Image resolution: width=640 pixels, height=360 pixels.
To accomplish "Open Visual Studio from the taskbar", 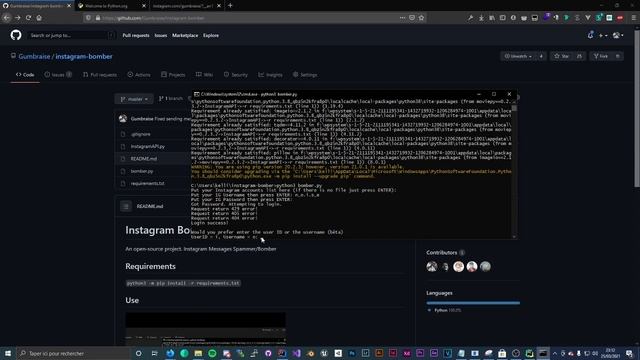I will pyautogui.click(x=296, y=353).
